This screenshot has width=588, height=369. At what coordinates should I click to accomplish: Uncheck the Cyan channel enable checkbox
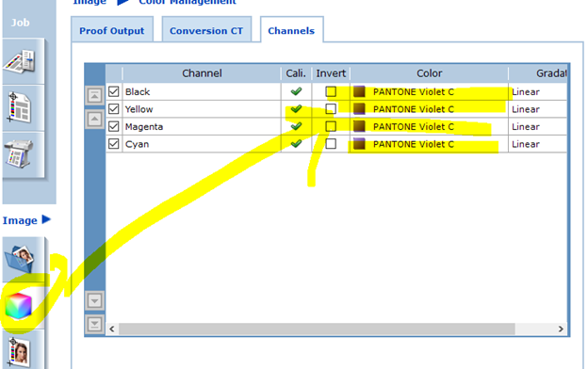114,144
